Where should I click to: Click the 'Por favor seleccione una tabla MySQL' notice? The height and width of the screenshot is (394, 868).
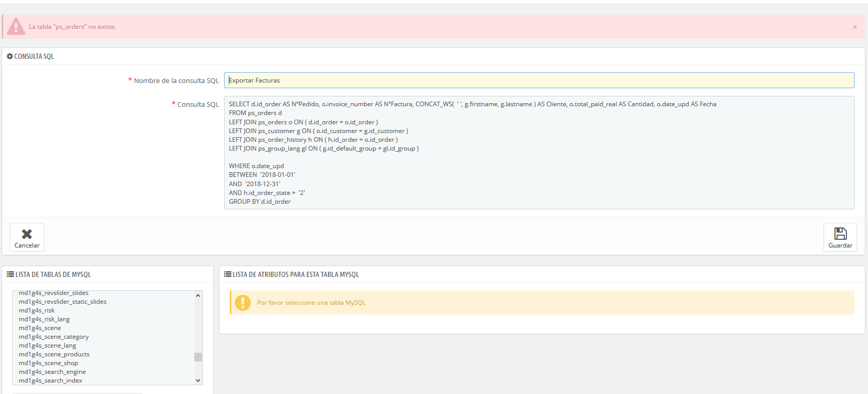click(311, 303)
